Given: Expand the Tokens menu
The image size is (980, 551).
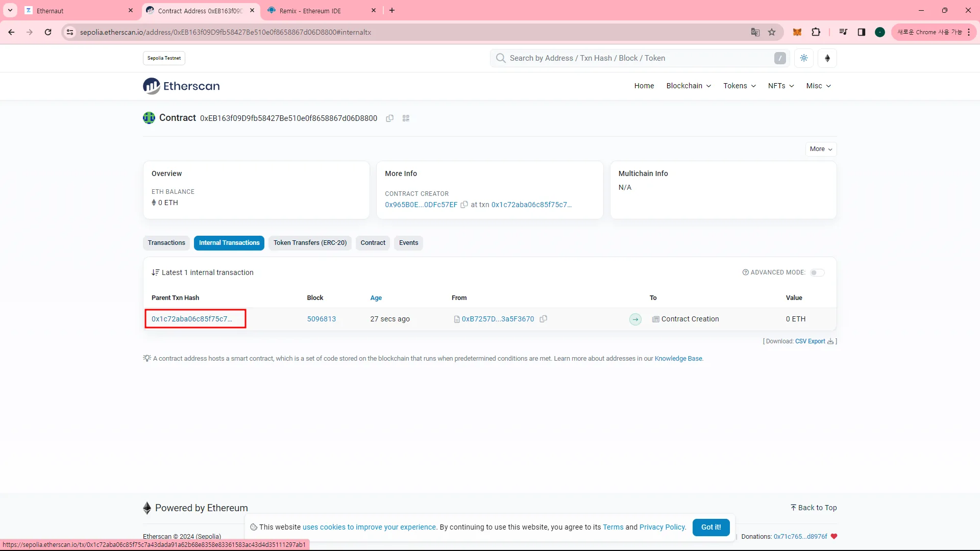Looking at the screenshot, I should tap(740, 86).
